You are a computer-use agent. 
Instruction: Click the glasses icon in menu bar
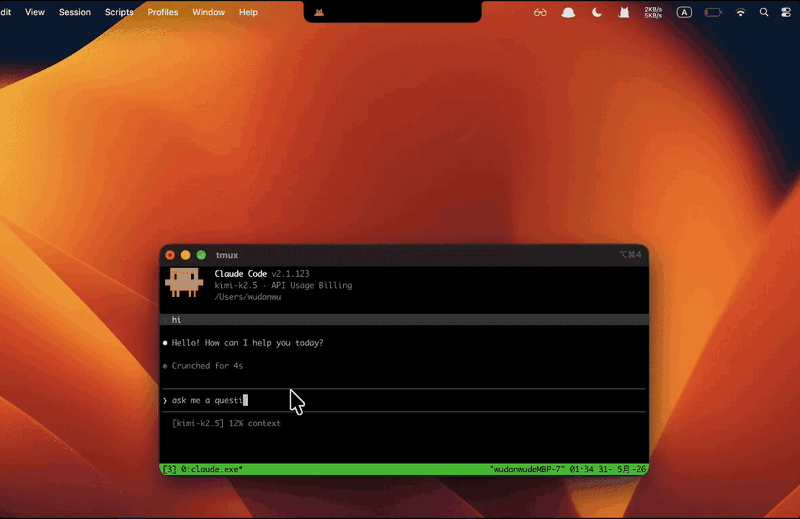point(540,13)
